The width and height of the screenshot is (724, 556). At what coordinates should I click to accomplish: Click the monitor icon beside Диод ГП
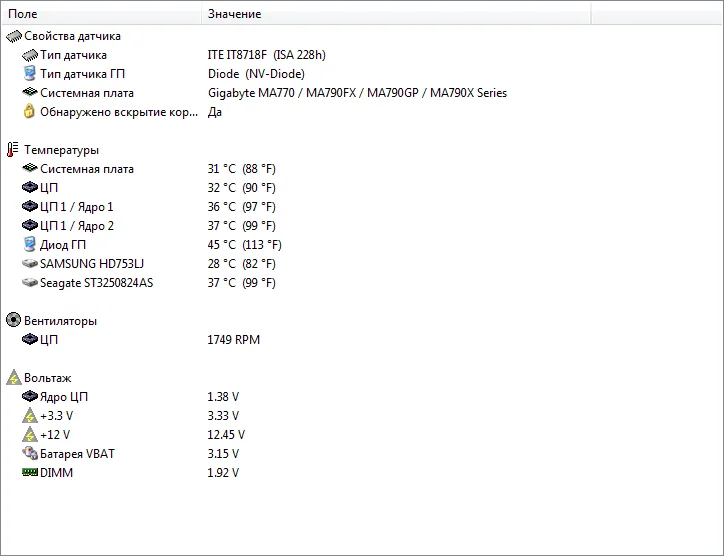click(30, 244)
